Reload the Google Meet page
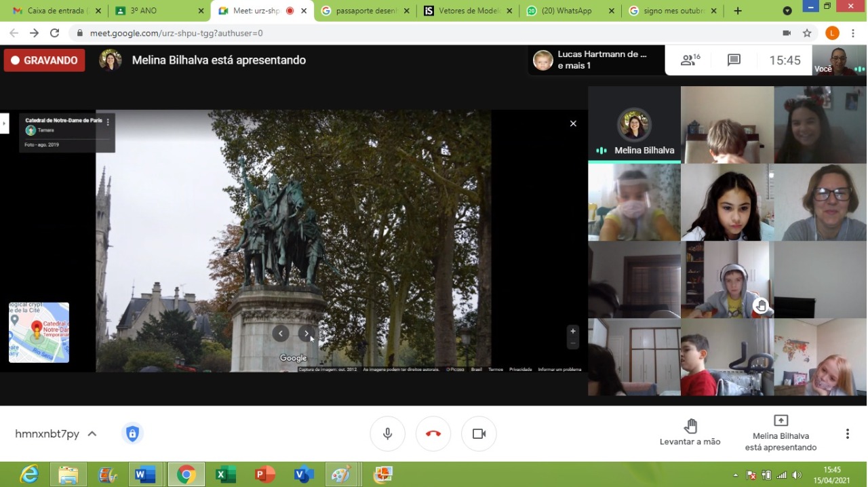Screen dimensions: 868x487 pyautogui.click(x=55, y=33)
